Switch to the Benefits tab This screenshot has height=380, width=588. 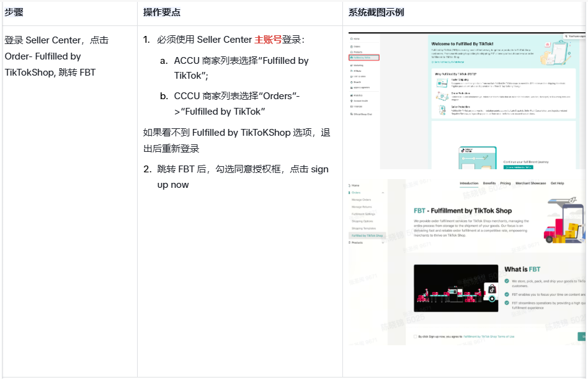(489, 183)
